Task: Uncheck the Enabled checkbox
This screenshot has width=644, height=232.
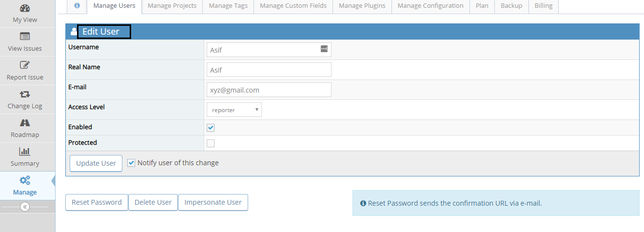Action: tap(211, 128)
